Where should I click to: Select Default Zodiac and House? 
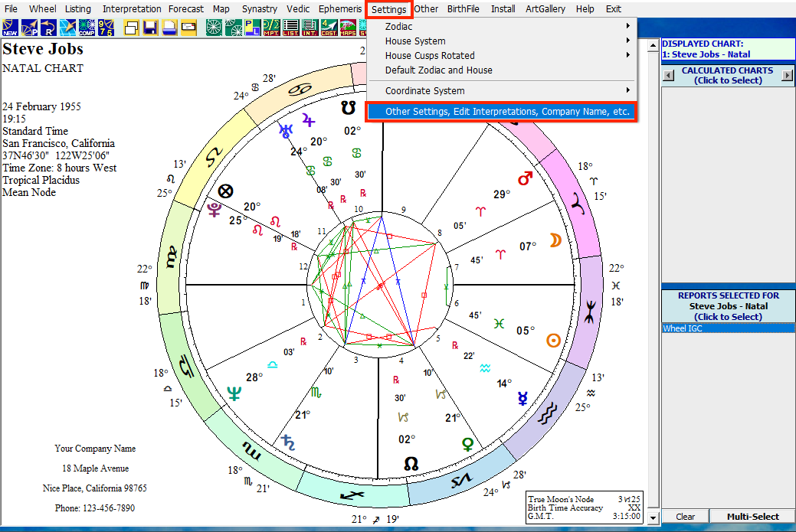click(x=502, y=70)
